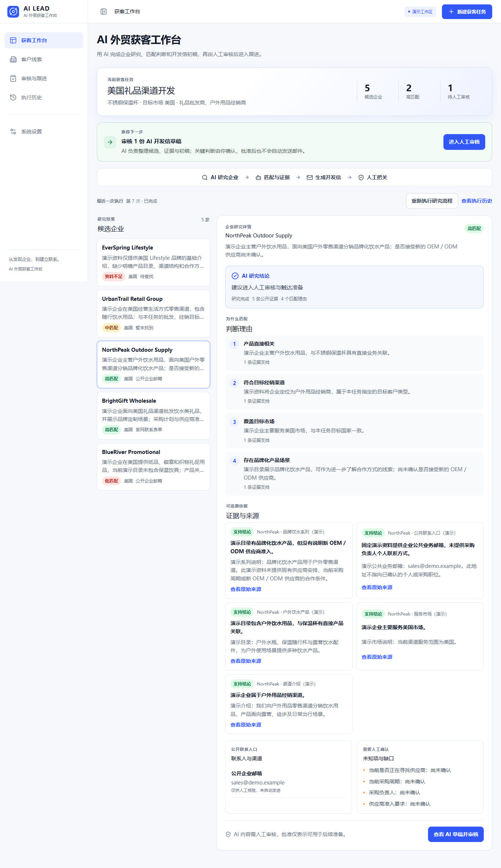Open 系统设置 in the sidebar
This screenshot has width=501, height=868.
(44, 132)
